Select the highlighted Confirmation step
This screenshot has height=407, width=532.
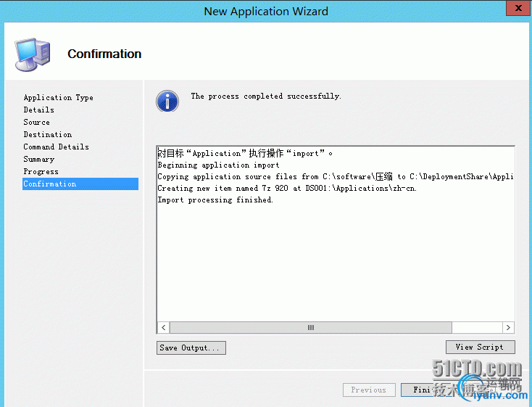[80, 184]
